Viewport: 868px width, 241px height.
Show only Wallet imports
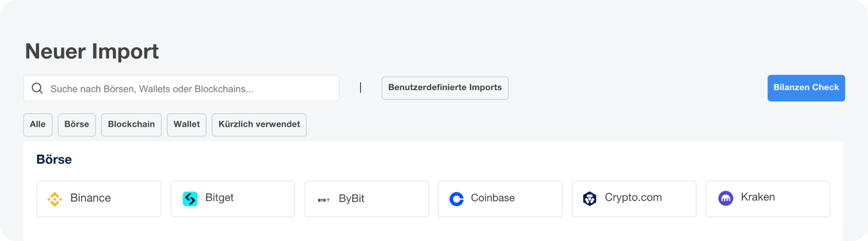coord(187,125)
